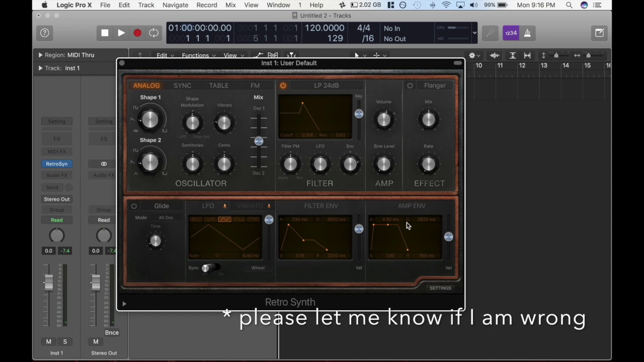This screenshot has height=362, width=644.
Task: Toggle the Flanger effect power button
Action: tap(410, 85)
